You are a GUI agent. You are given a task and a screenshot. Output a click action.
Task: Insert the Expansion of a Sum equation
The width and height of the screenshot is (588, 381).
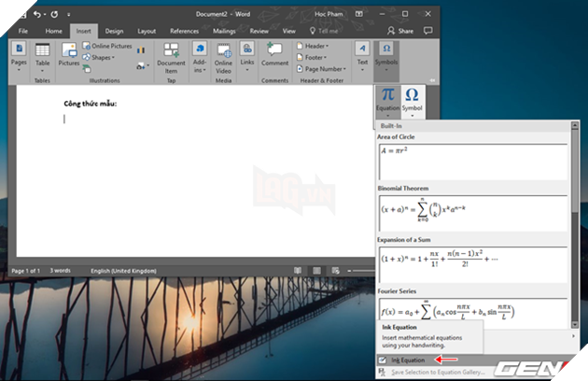pyautogui.click(x=473, y=264)
